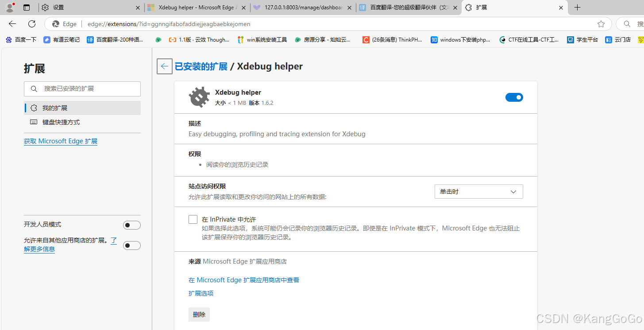The image size is (644, 330).
Task: Toggle 开发人员模式 switch
Action: click(x=132, y=225)
